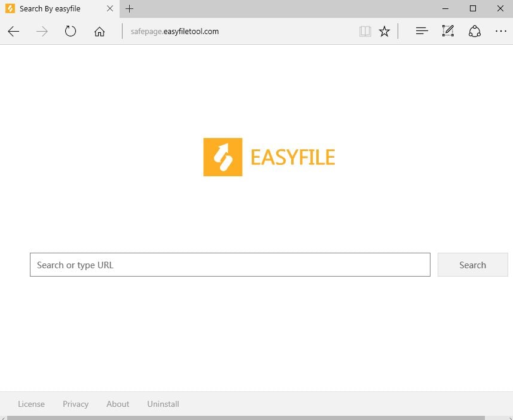This screenshot has width=513, height=420.
Task: Go to the home page icon
Action: click(99, 32)
